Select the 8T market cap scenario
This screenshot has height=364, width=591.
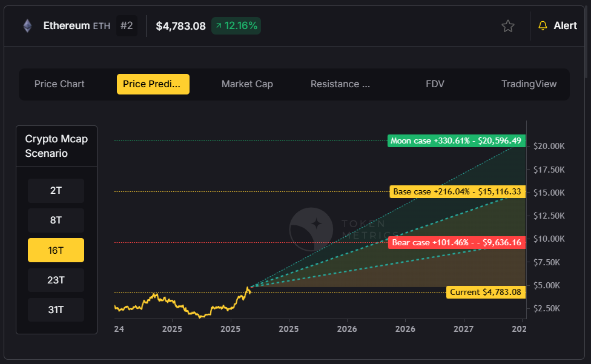click(56, 220)
